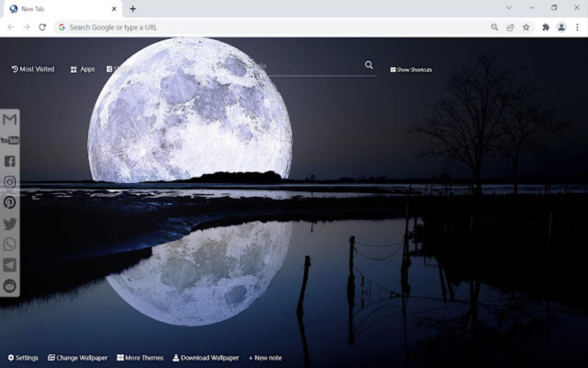Open the YouTube sidebar shortcut
This screenshot has height=368, width=588.
(9, 140)
